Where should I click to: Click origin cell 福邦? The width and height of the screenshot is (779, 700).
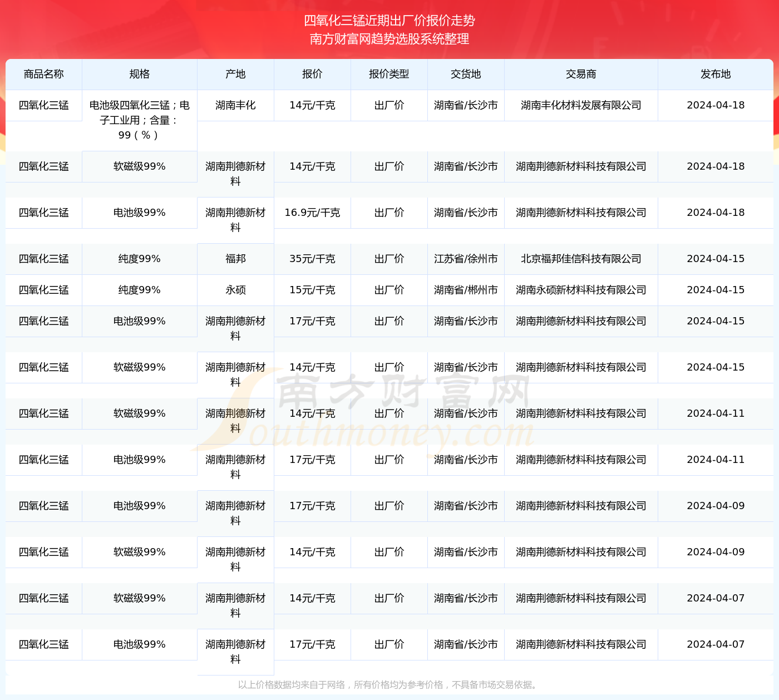pos(235,259)
